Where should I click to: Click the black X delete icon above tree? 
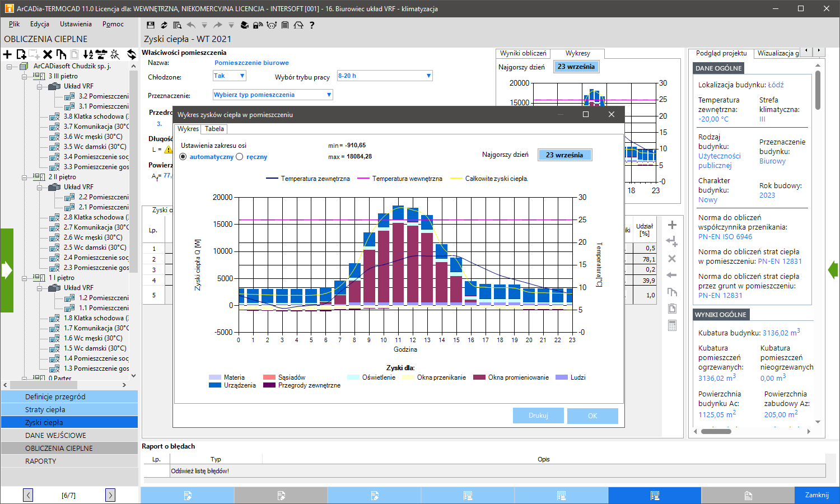pos(48,54)
